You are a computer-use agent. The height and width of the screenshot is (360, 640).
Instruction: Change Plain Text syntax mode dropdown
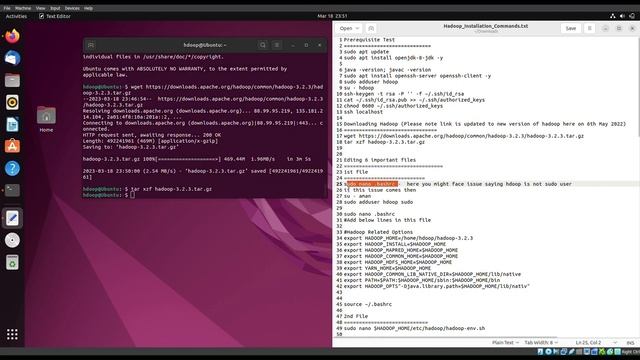[505, 342]
